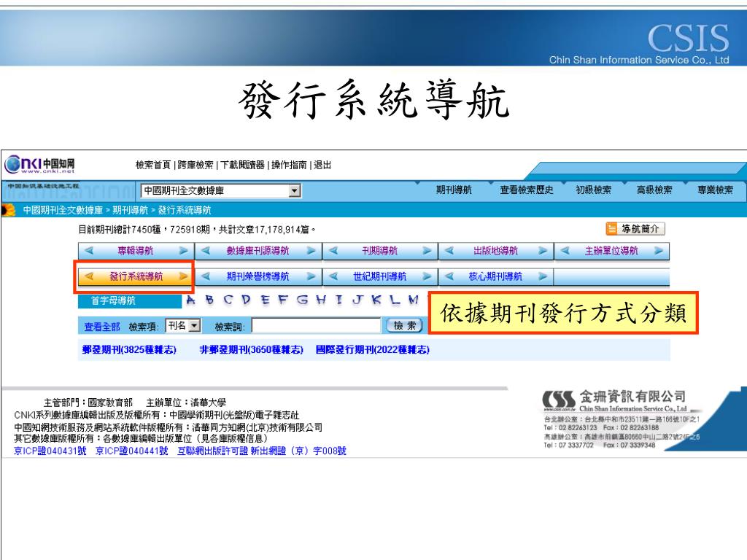Choose 主辦單位導航 navigation
This screenshot has height=560, width=747.
click(612, 251)
